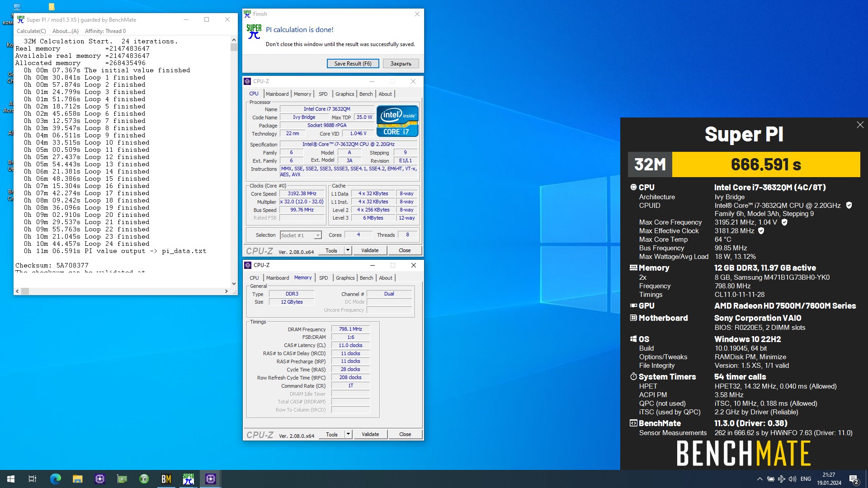868x488 pixels.
Task: Click the DRAM Frequency field 798.1 MHz
Action: 350,329
